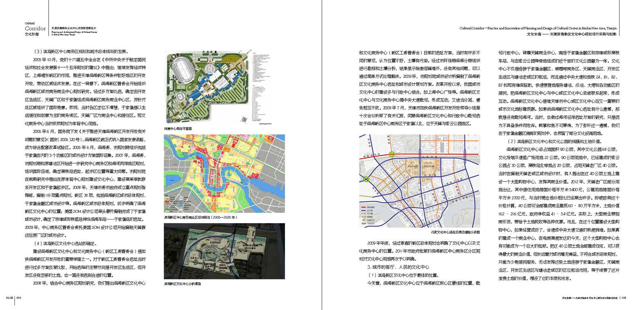Click the colorful land-use zoning map

(219, 174)
